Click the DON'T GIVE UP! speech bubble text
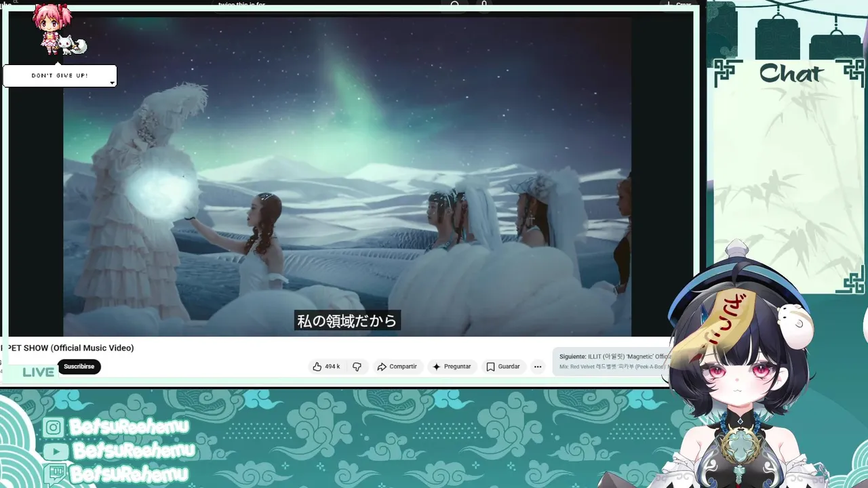 [60, 75]
